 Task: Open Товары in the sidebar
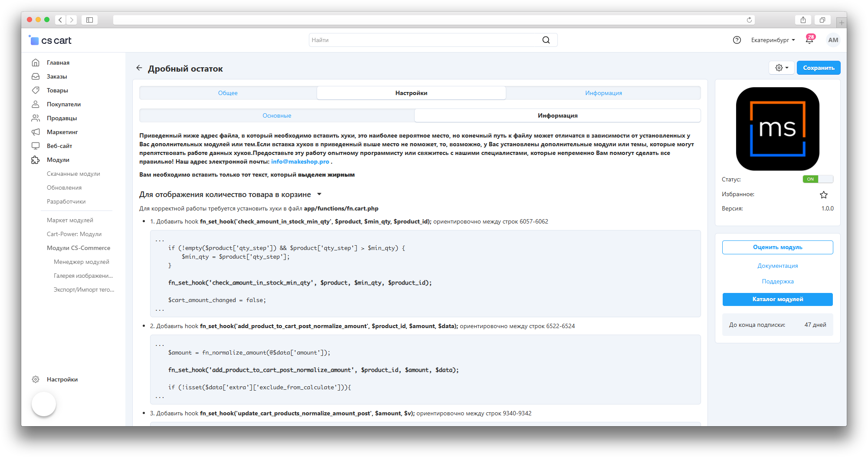click(x=57, y=90)
